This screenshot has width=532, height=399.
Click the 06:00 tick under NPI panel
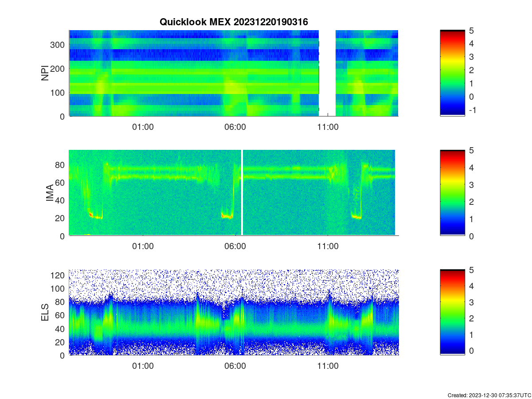coord(235,127)
